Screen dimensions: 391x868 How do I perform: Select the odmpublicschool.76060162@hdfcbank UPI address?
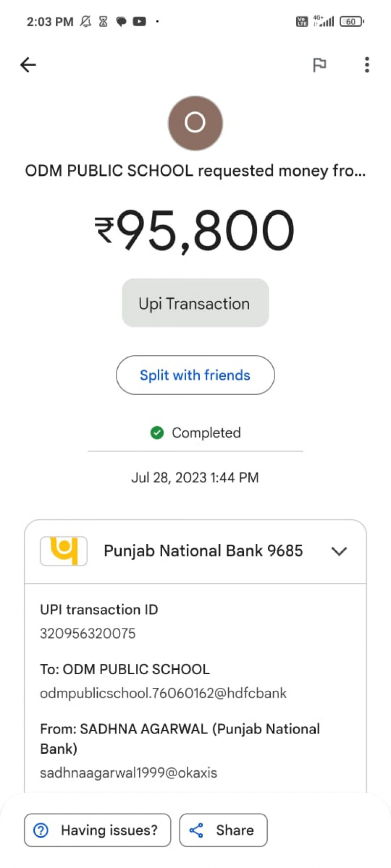163,693
